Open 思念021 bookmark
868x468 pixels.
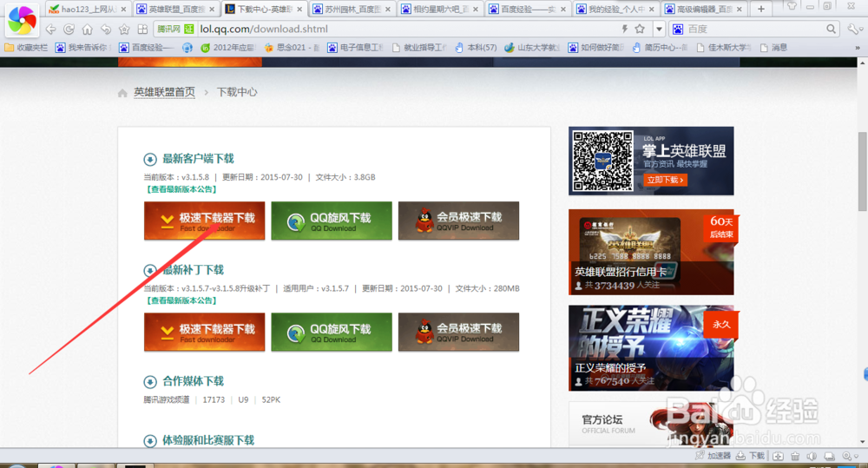[x=292, y=48]
